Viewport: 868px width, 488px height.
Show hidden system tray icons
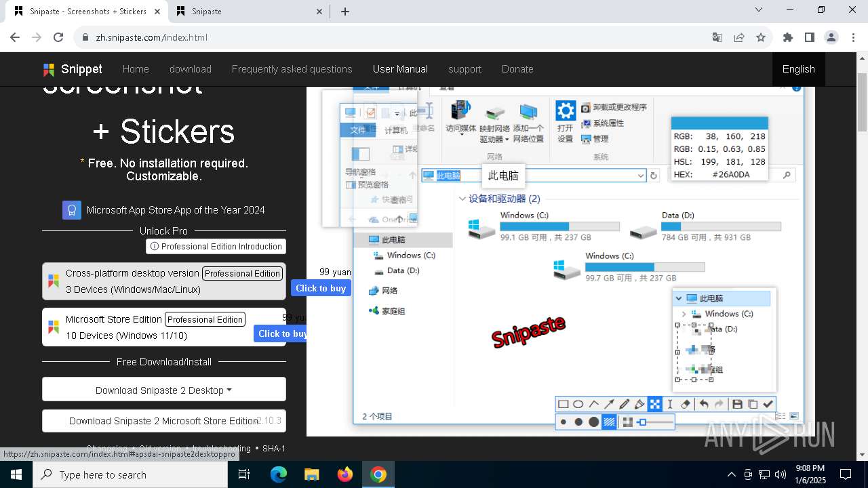731,474
